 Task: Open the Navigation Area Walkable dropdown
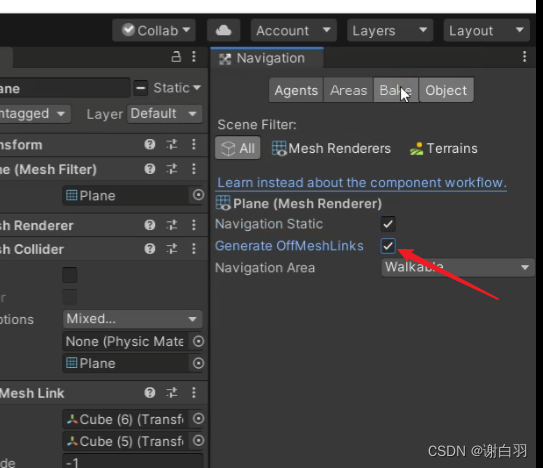coord(457,267)
